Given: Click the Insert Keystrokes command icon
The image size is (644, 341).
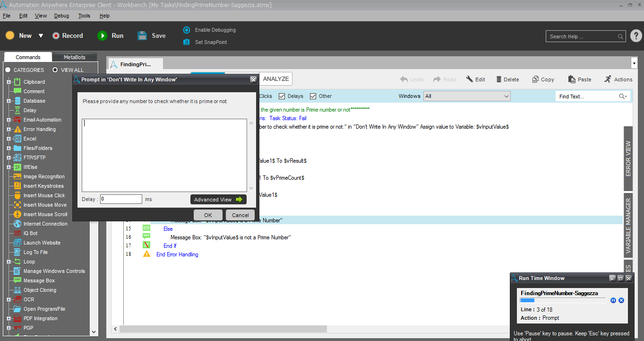Looking at the screenshot, I should click(17, 186).
